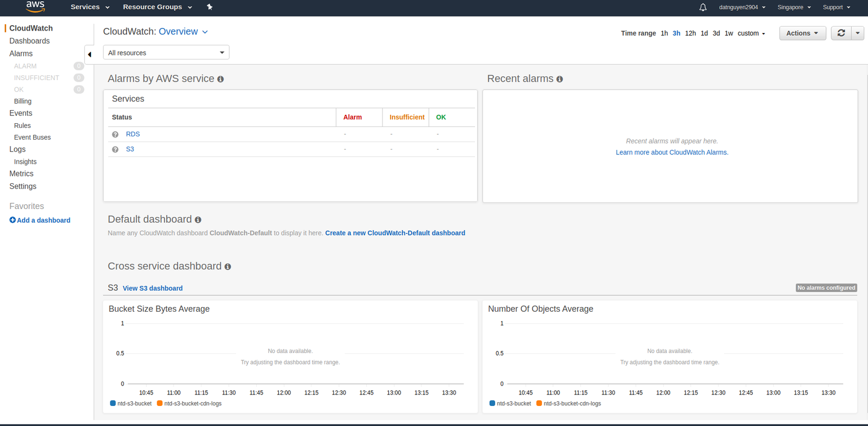This screenshot has height=426, width=868.
Task: Click ntd-s3-bucket blue swatch in Bucket Size chart
Action: (113, 403)
